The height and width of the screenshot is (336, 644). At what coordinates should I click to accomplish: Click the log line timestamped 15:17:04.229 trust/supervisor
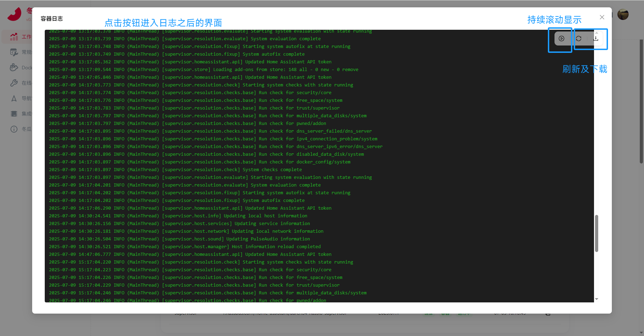click(194, 285)
